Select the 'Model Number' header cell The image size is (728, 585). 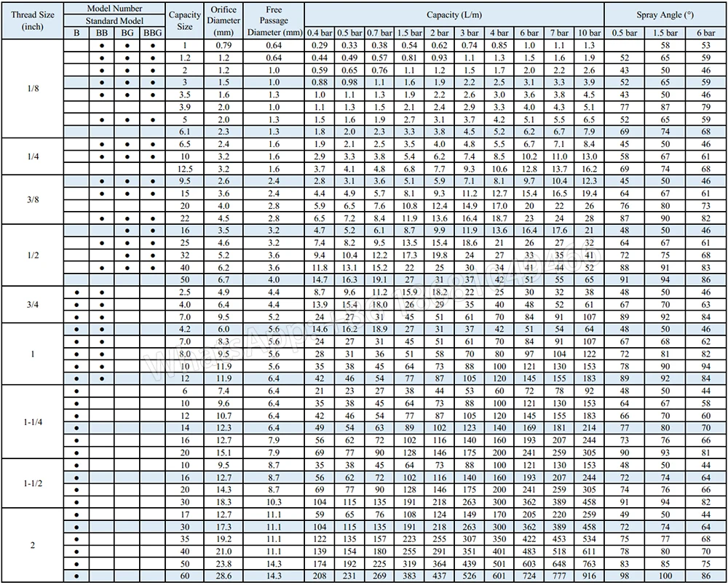pyautogui.click(x=115, y=8)
